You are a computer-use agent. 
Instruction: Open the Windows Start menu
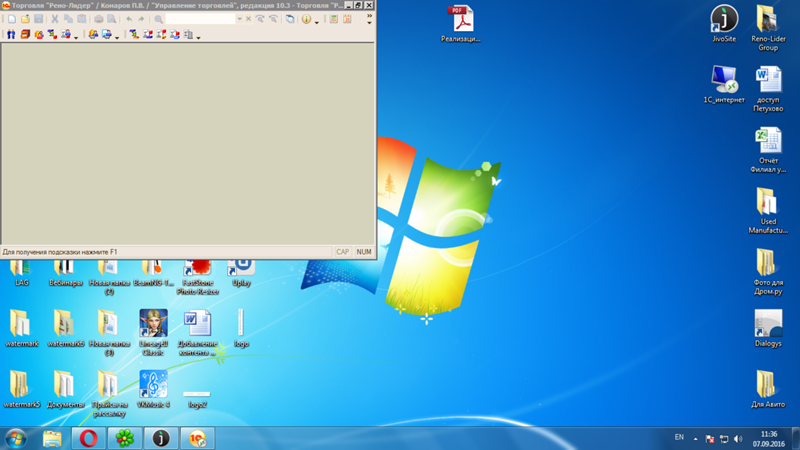click(x=16, y=438)
